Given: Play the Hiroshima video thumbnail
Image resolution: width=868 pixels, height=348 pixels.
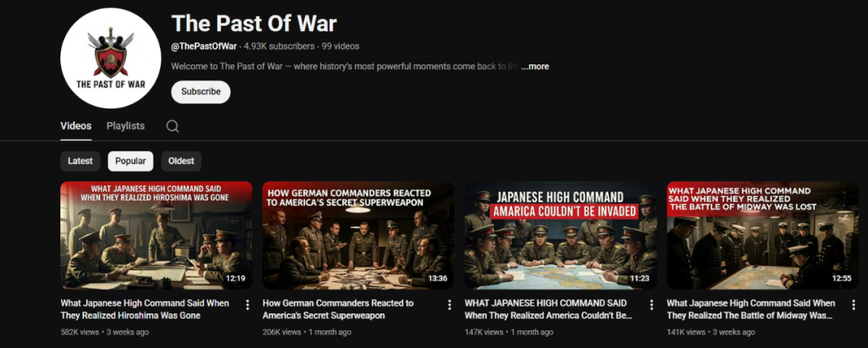Looking at the screenshot, I should (x=156, y=235).
